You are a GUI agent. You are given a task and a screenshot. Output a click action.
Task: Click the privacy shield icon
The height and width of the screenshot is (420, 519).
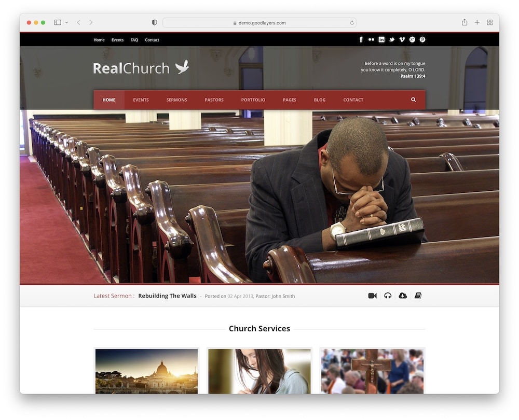tap(154, 22)
